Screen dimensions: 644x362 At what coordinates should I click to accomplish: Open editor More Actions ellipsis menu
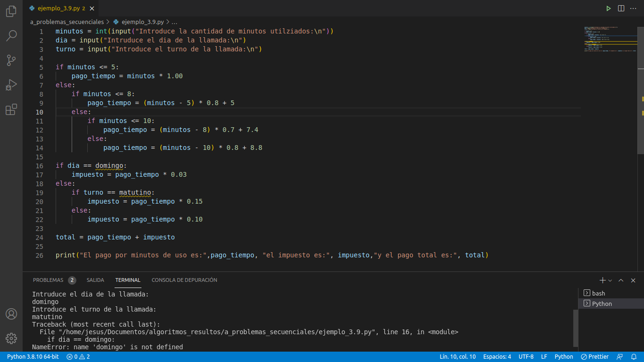(634, 8)
